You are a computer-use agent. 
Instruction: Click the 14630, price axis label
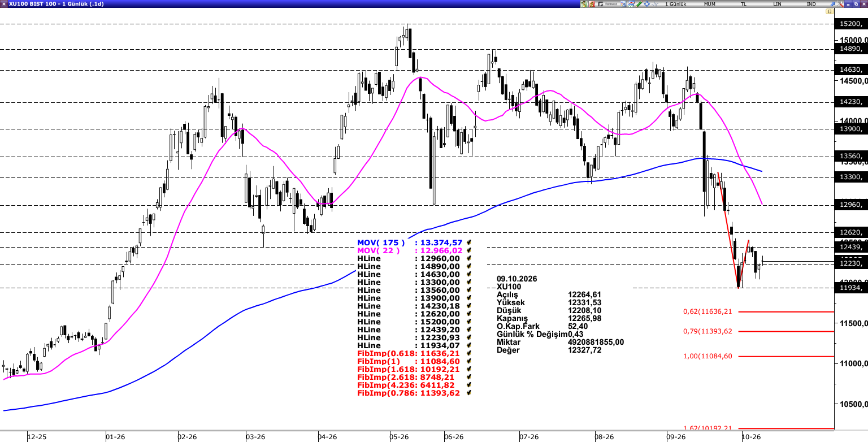click(x=851, y=70)
